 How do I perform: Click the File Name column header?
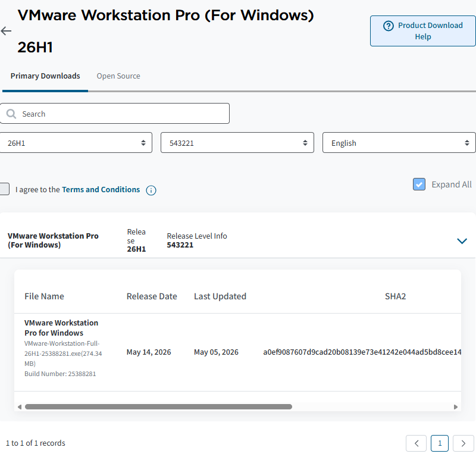tap(44, 296)
